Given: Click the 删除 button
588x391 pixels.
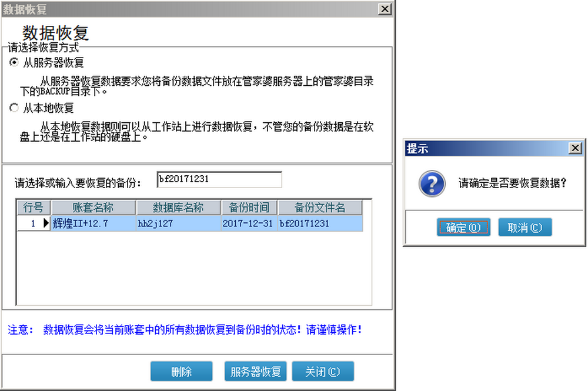Looking at the screenshot, I should coord(182,371).
